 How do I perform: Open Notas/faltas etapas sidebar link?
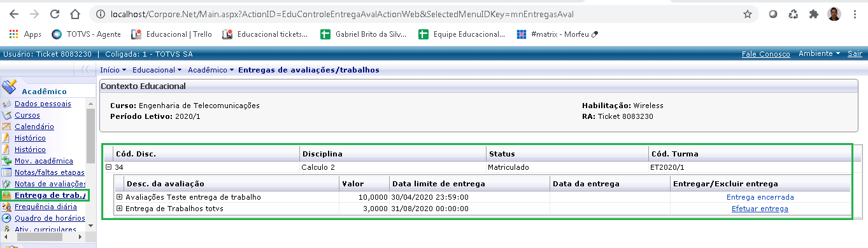point(49,172)
